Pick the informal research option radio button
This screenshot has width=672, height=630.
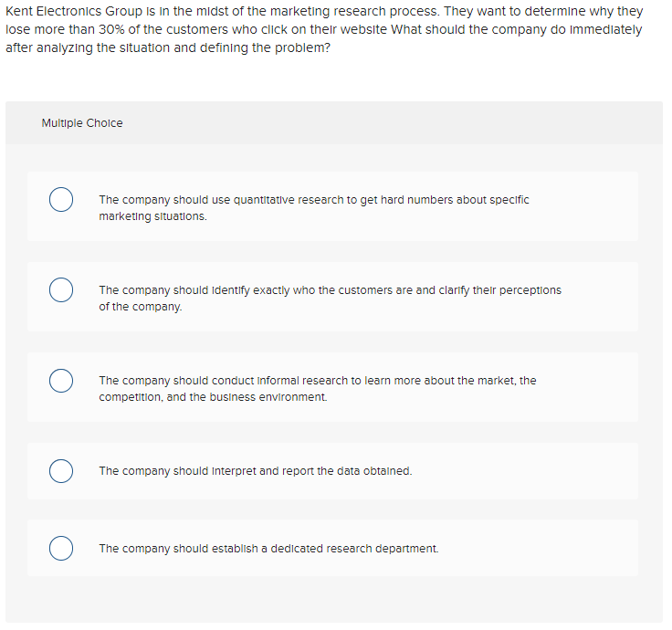[61, 380]
